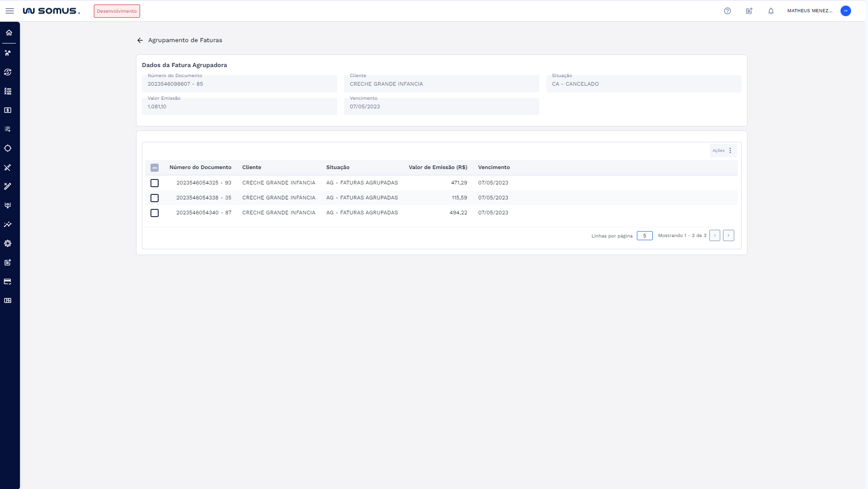Click the back arrow beside Agrupamento de Faturas

coord(140,40)
